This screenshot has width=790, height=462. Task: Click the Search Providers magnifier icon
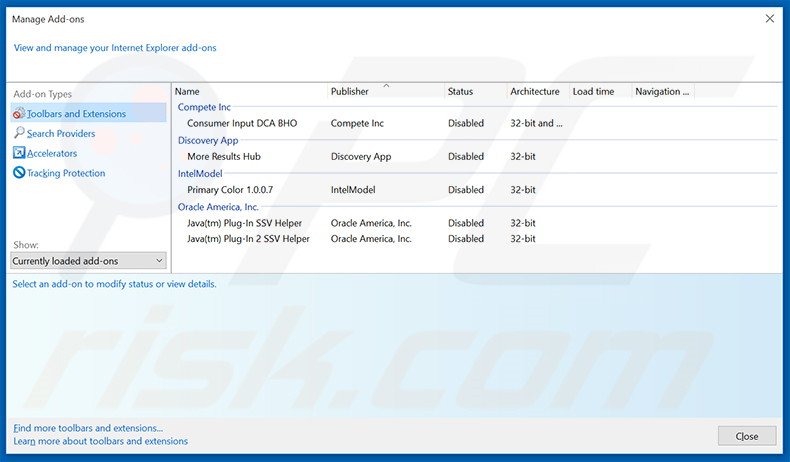pos(18,133)
